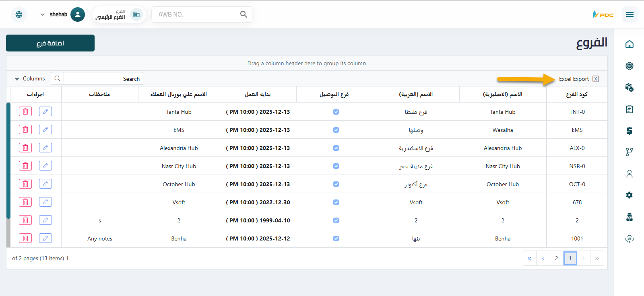This screenshot has width=644, height=296.
Task: Delete the Wasalha EMS row
Action: 25,129
